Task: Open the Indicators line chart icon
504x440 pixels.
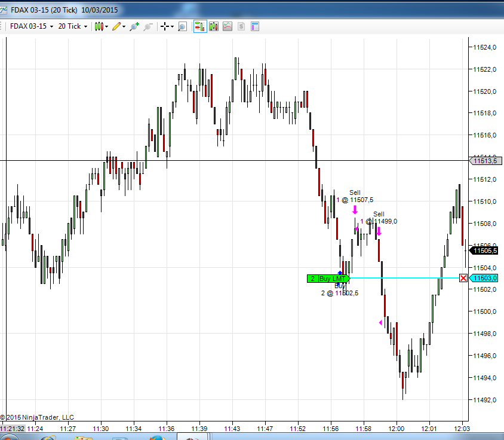Action: click(228, 26)
